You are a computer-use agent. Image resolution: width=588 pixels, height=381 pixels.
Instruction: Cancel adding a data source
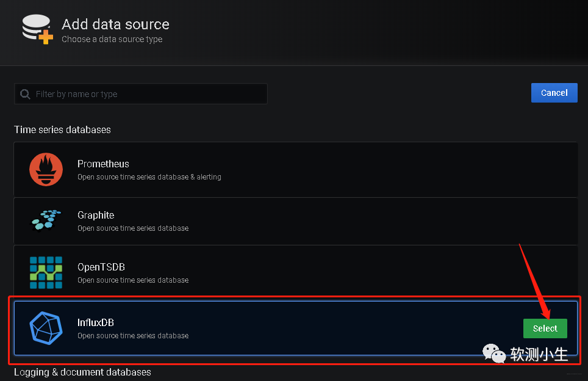click(554, 93)
